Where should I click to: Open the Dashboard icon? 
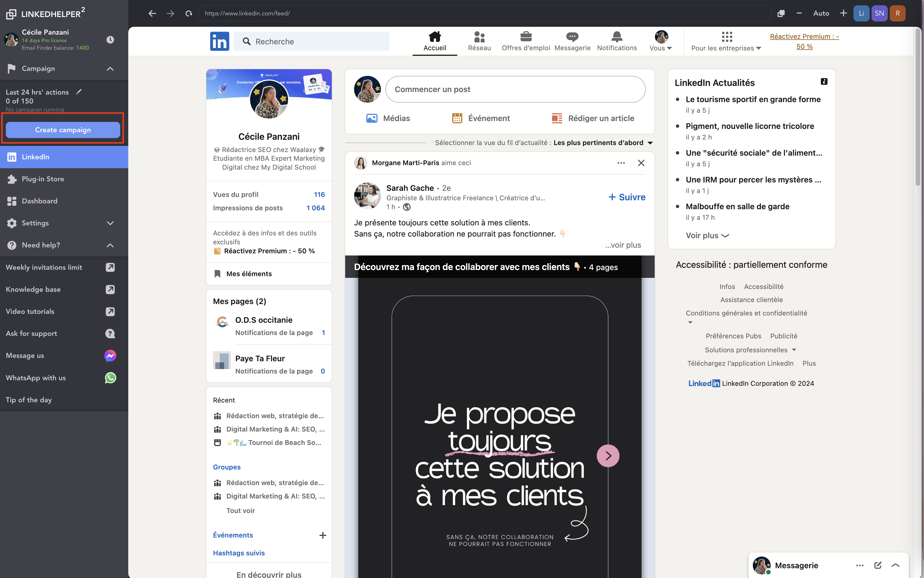point(12,201)
